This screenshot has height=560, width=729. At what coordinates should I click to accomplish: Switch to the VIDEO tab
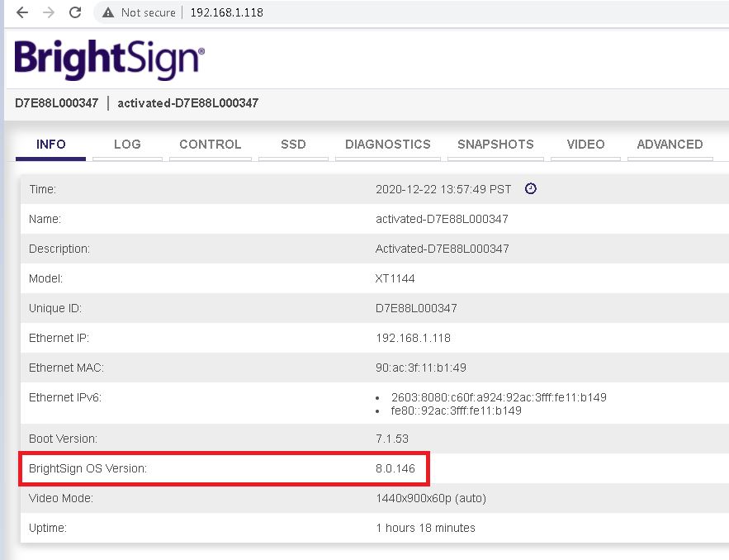(585, 145)
